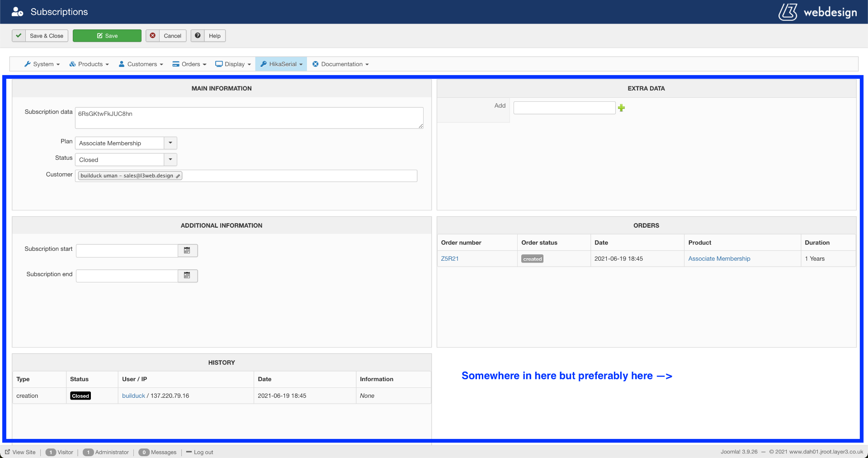Screen dimensions: 868x458
Task: Open the Subscription start calendar picker
Action: point(187,250)
